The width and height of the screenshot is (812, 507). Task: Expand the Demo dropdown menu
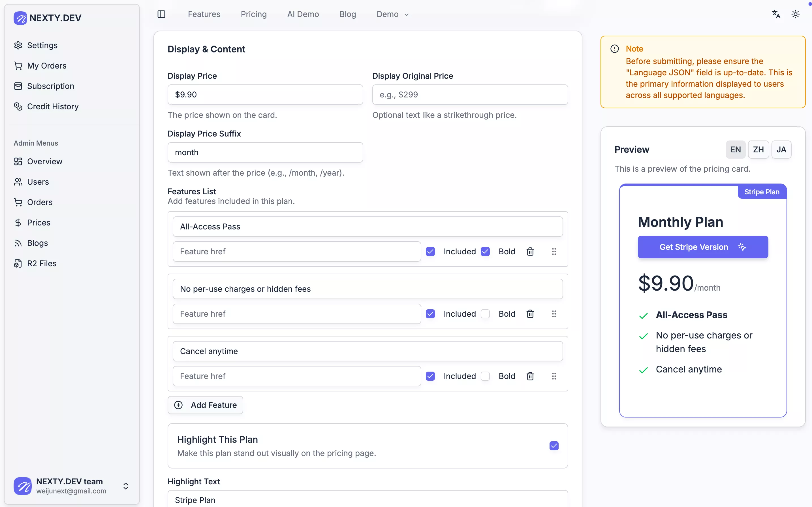(392, 14)
